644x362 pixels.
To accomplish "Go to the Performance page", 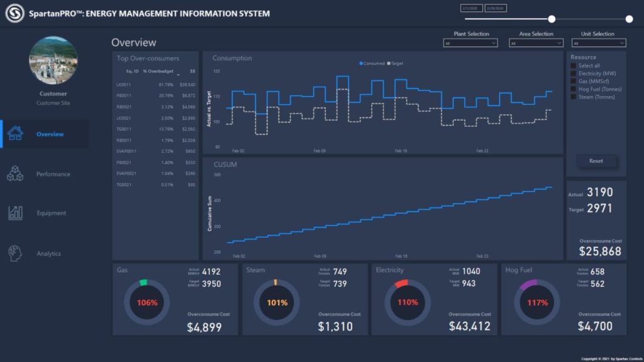I will [53, 174].
